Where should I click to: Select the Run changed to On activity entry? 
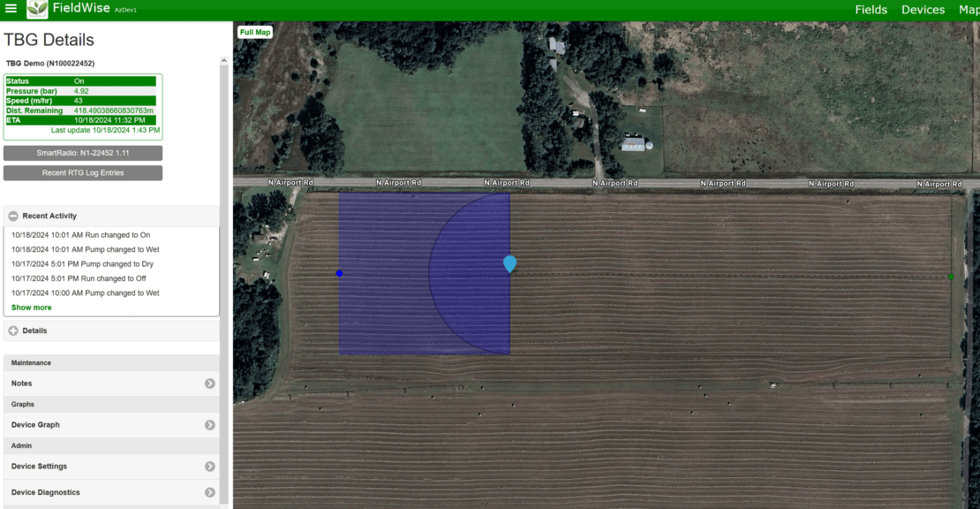coord(81,235)
